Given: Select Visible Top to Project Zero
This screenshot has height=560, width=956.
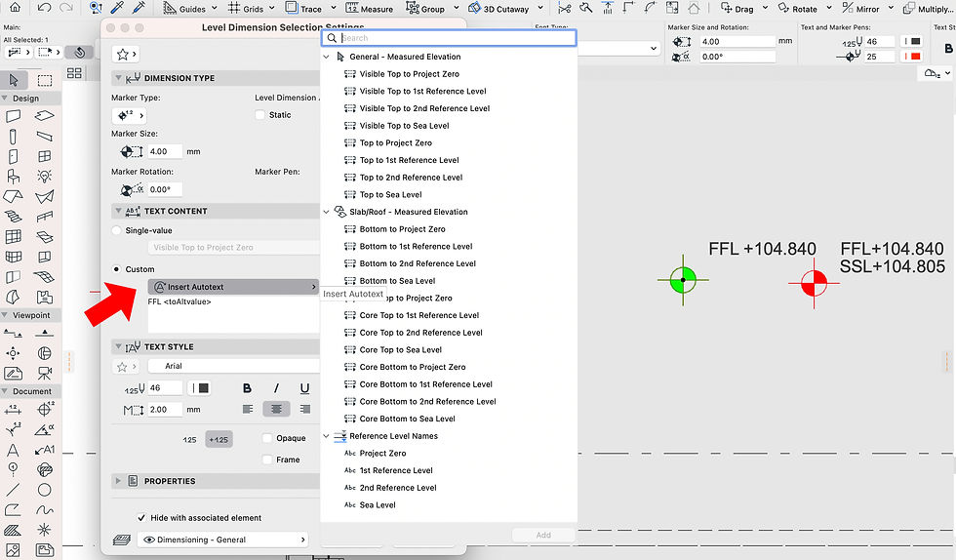Looking at the screenshot, I should (x=409, y=74).
